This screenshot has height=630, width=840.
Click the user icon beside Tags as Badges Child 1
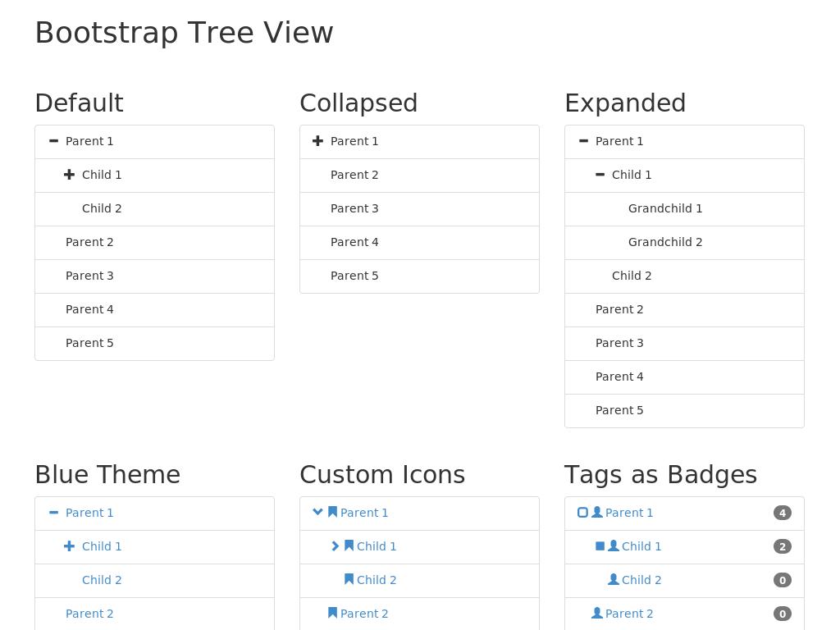pos(614,546)
